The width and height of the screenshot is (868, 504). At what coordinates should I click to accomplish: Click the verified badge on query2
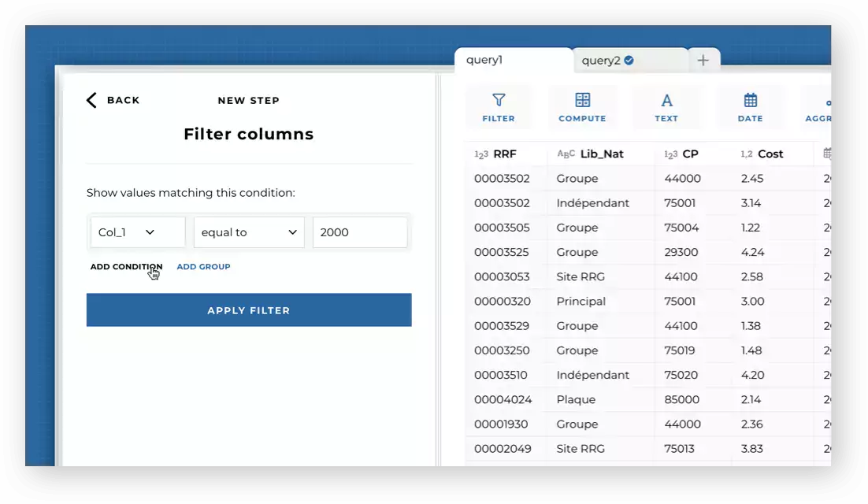click(x=629, y=61)
